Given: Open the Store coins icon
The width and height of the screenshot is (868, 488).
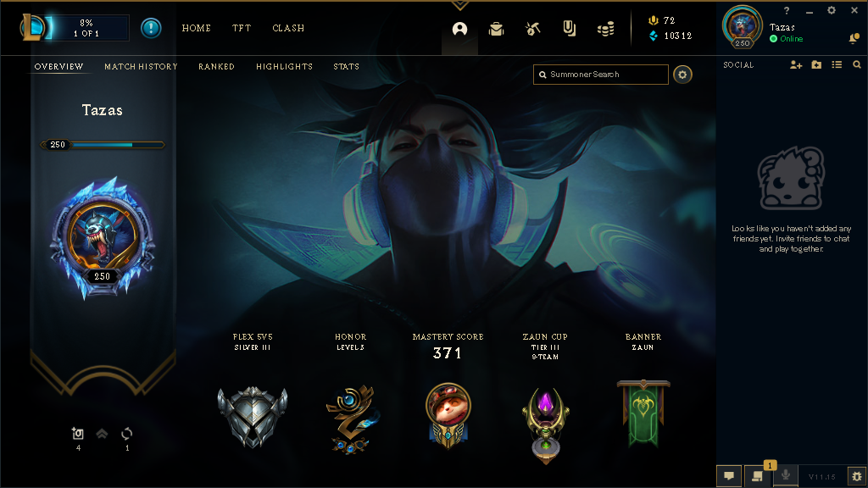Looking at the screenshot, I should tap(605, 29).
